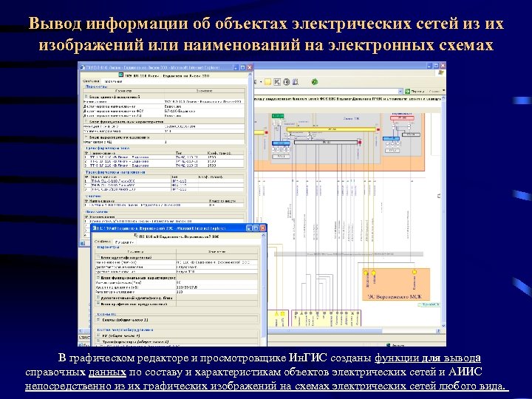Open the row 1 link in the Трансформаторы напряжения table
The height and width of the screenshot is (399, 532).
tap(113, 181)
